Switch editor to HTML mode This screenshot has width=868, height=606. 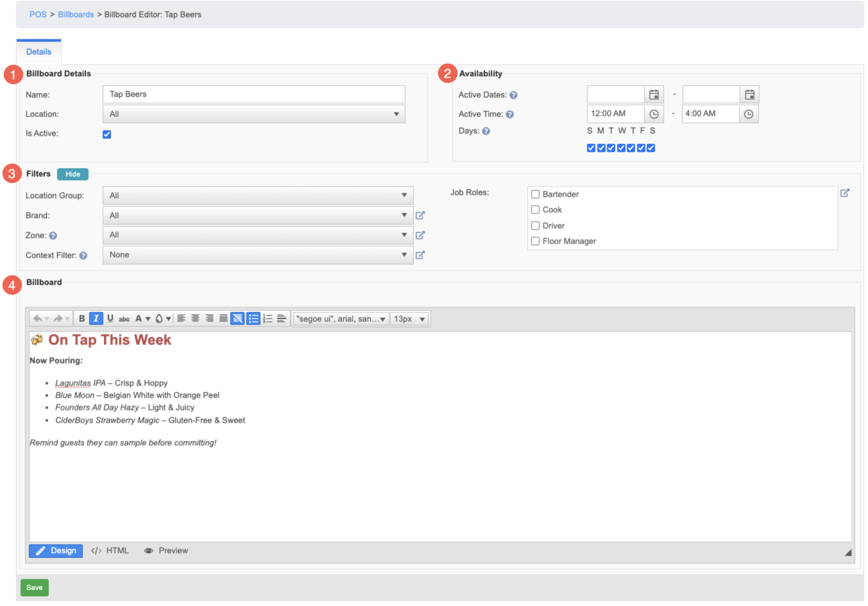pyautogui.click(x=110, y=551)
